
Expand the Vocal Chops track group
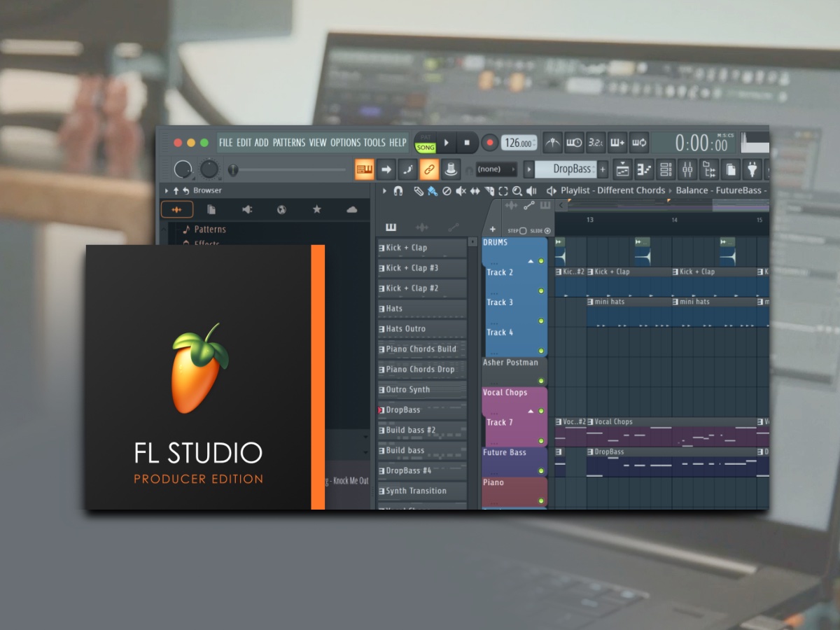(x=530, y=412)
